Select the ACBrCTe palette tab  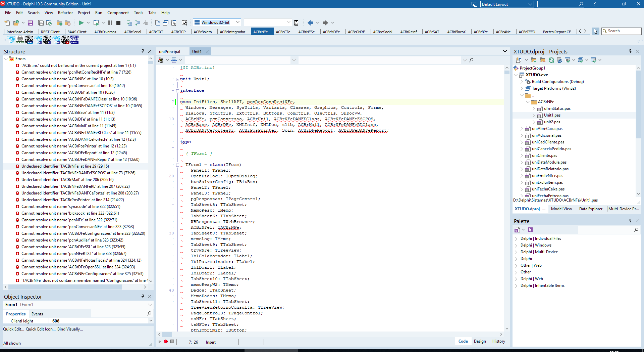283,32
